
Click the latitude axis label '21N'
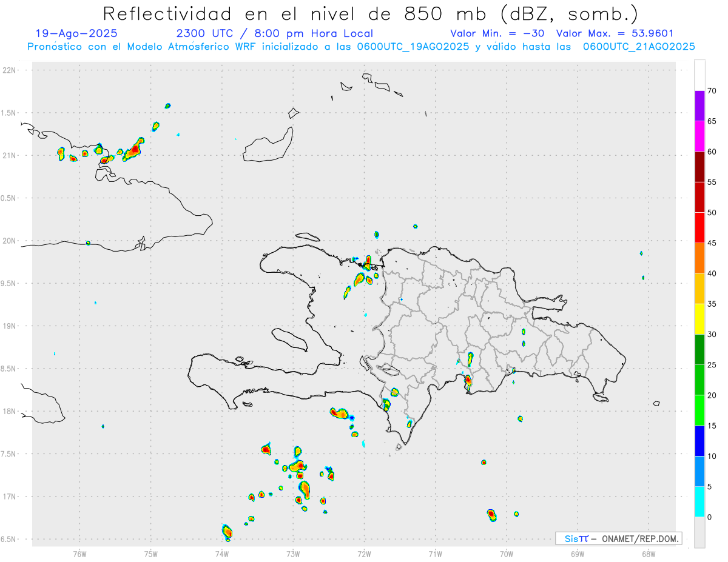9,155
